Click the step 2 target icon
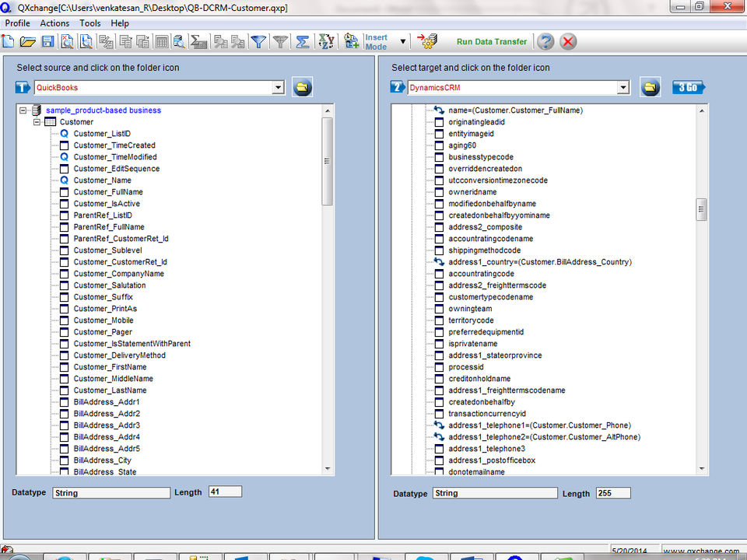This screenshot has width=747, height=560. tap(398, 88)
